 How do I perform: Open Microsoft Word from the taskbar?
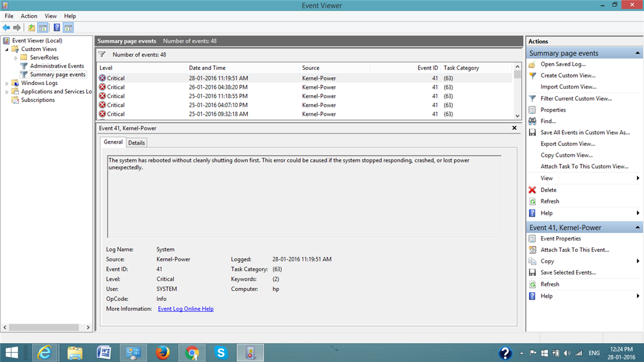(x=104, y=353)
